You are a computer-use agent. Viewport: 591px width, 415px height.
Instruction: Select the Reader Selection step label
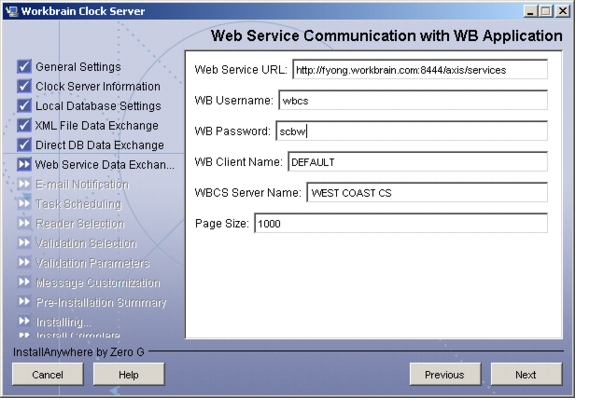coord(80,224)
